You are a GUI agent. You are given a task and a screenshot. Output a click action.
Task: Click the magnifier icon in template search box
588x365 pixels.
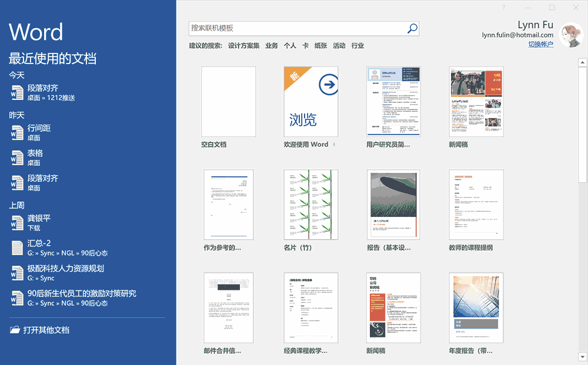[x=412, y=28]
